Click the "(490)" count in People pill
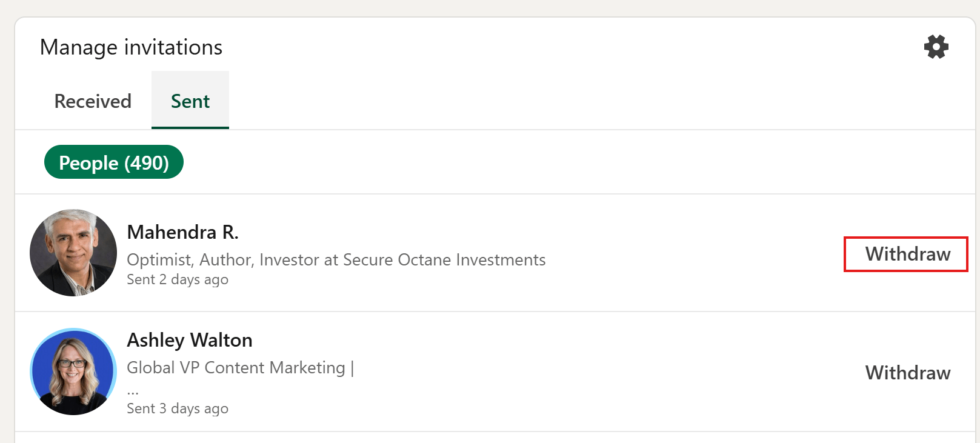 (x=147, y=162)
